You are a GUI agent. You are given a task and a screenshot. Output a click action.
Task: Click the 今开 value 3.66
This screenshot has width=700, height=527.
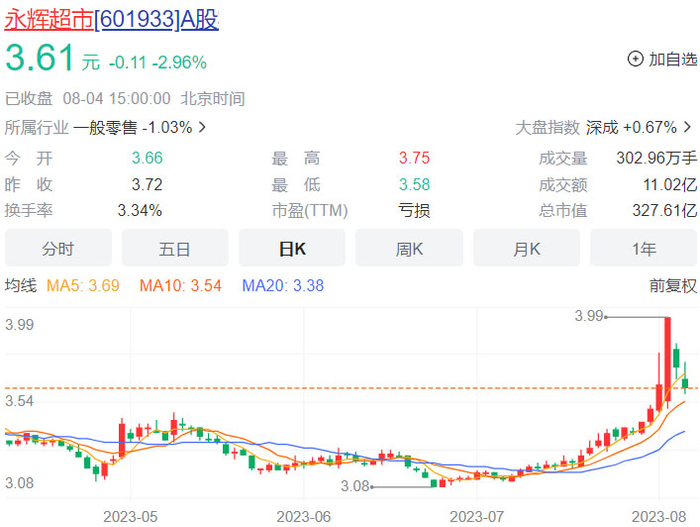click(147, 158)
